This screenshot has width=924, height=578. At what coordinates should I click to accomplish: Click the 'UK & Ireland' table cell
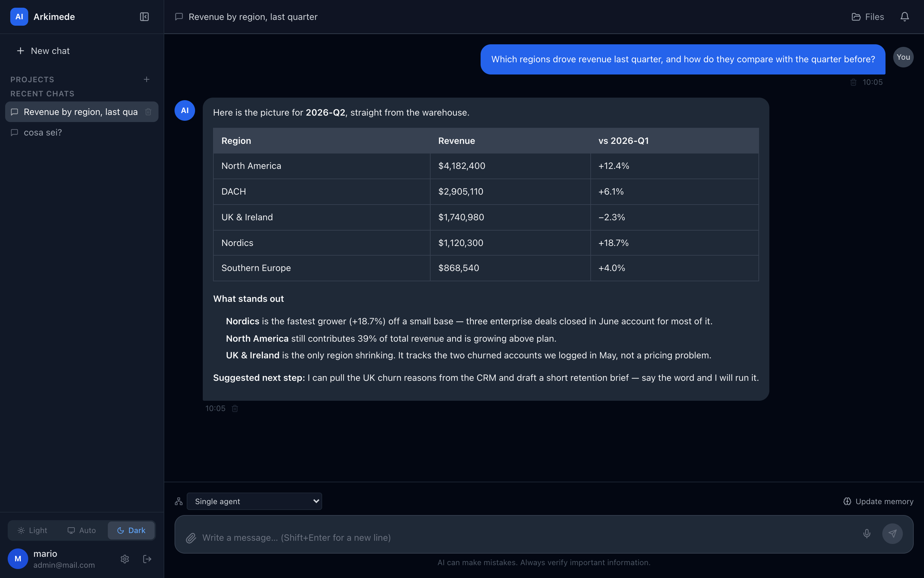321,217
